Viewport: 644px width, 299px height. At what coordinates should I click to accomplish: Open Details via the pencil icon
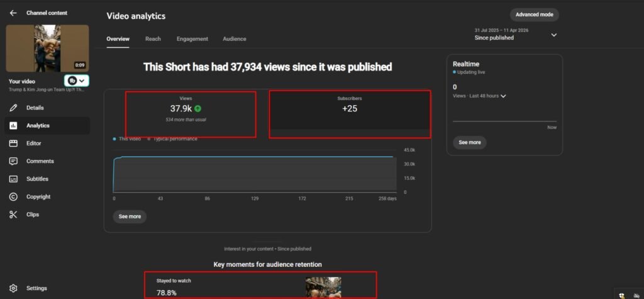coord(13,108)
